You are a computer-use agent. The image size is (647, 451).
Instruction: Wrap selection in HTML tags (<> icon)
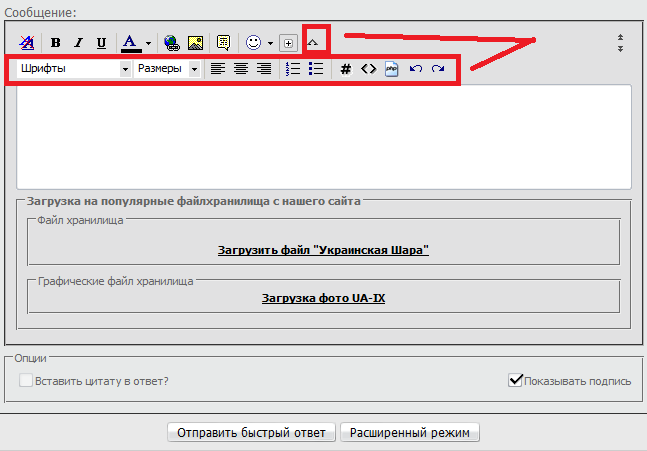pos(368,68)
